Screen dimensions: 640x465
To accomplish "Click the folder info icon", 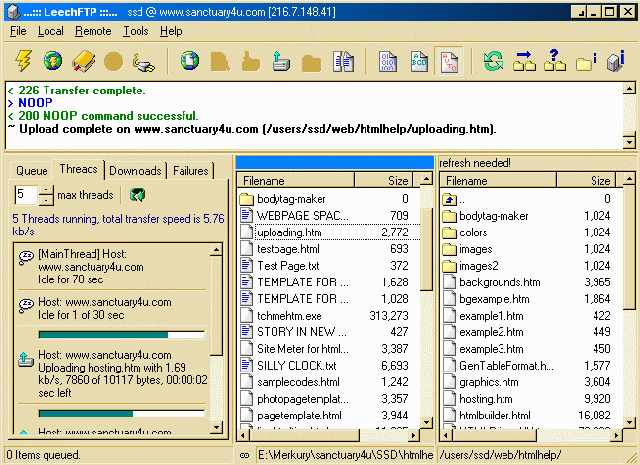I will (586, 62).
